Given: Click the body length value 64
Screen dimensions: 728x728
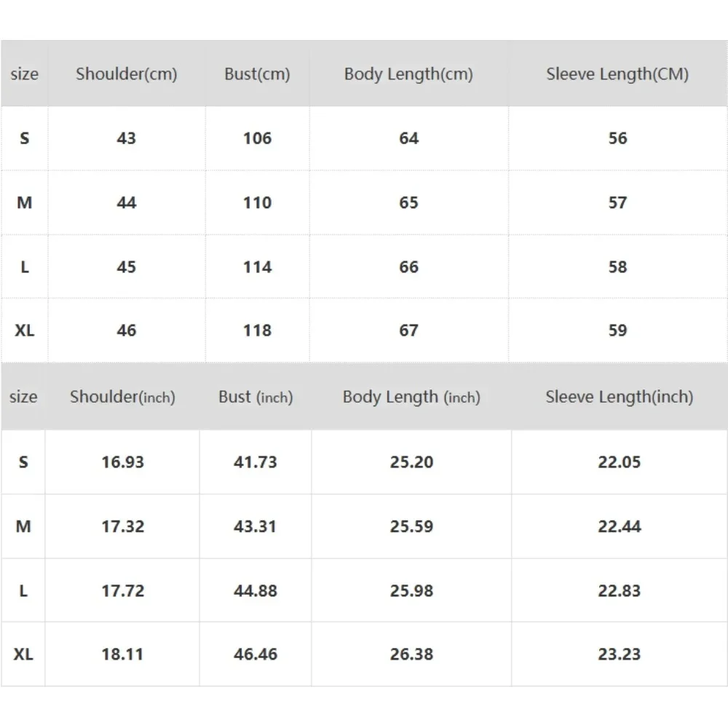Looking at the screenshot, I should (x=408, y=138).
